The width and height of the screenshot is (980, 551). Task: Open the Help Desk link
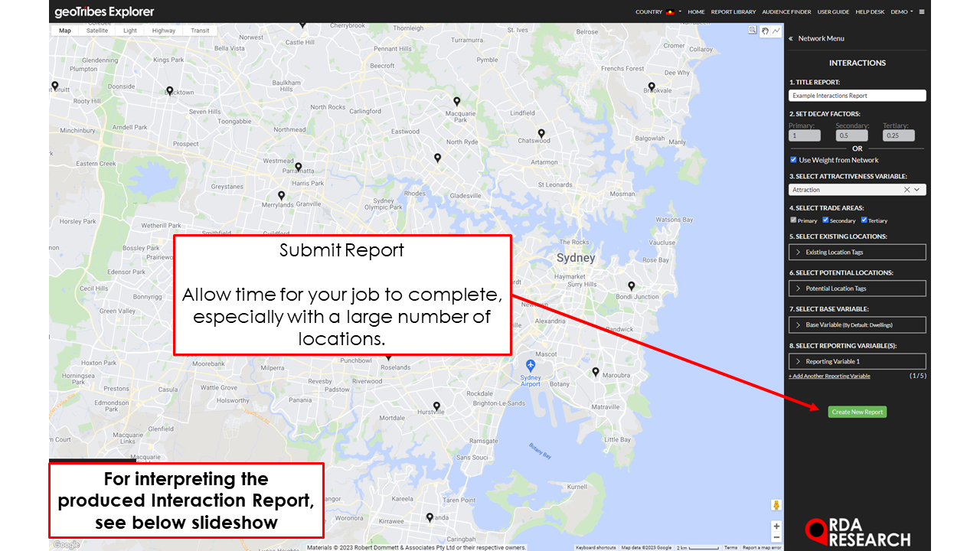click(x=870, y=12)
